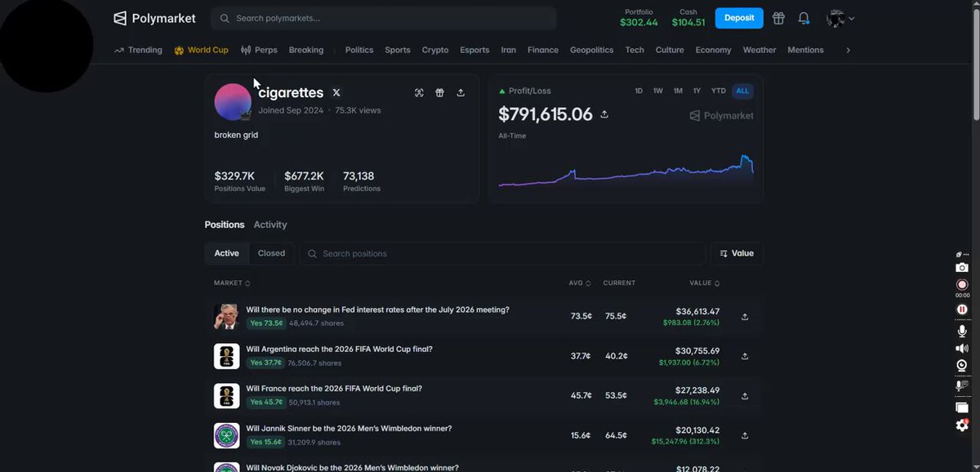The height and width of the screenshot is (472, 980).
Task: Pause the screen recording
Action: coord(962,309)
